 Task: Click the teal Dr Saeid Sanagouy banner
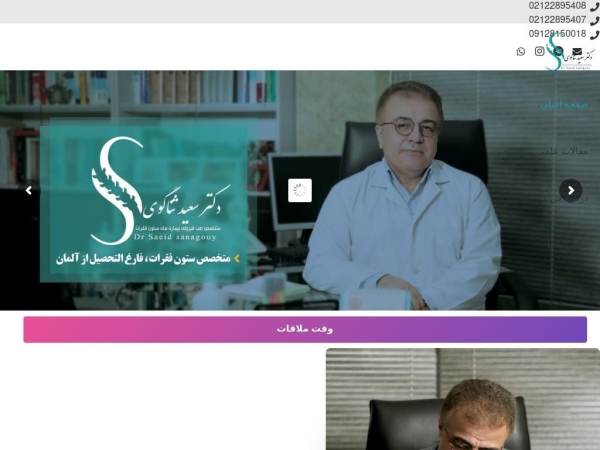pos(143,204)
